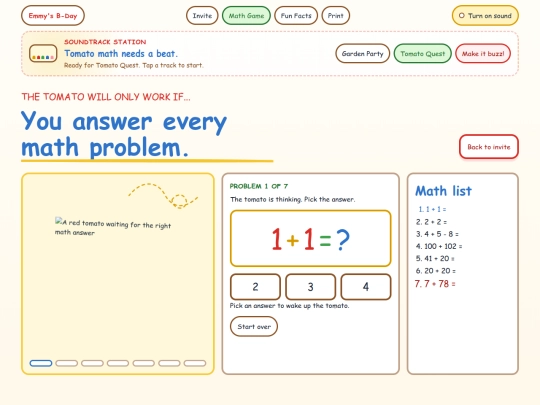Click the fourth progress step pill

(118, 363)
